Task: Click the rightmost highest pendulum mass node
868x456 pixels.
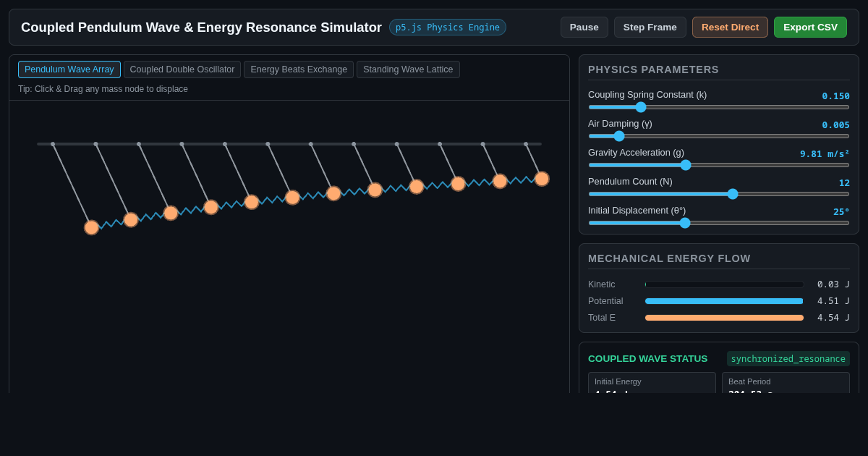Action: [542, 179]
